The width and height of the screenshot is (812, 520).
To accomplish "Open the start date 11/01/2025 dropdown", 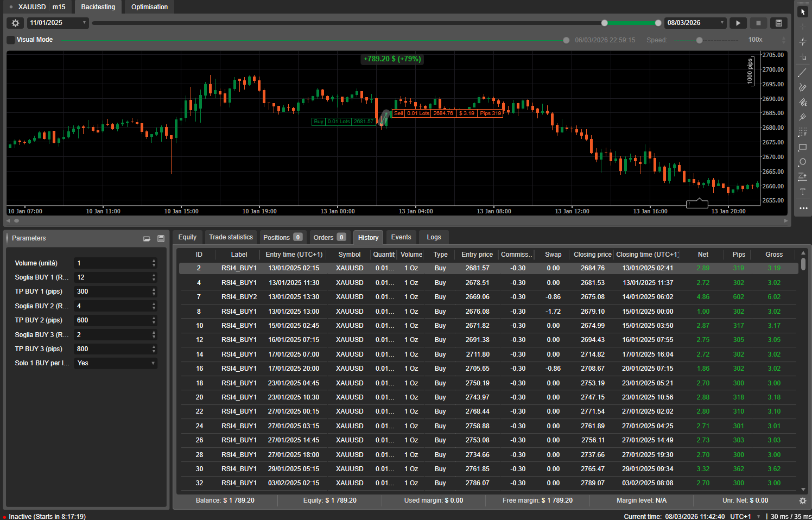I will pyautogui.click(x=58, y=23).
